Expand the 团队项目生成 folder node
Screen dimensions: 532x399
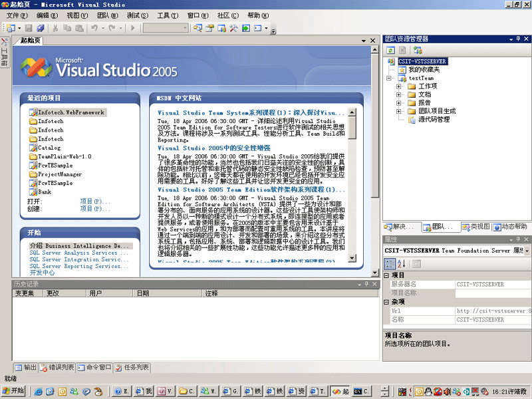[x=399, y=111]
